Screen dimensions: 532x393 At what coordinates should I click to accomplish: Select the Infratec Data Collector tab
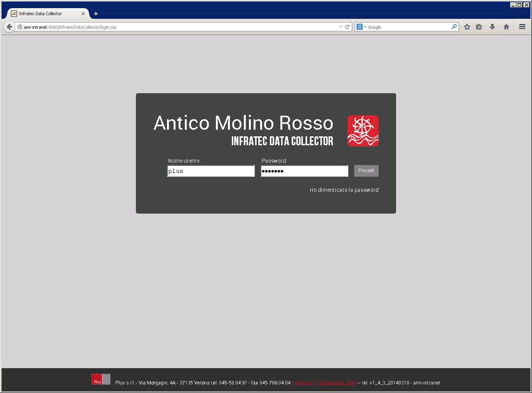(48, 14)
